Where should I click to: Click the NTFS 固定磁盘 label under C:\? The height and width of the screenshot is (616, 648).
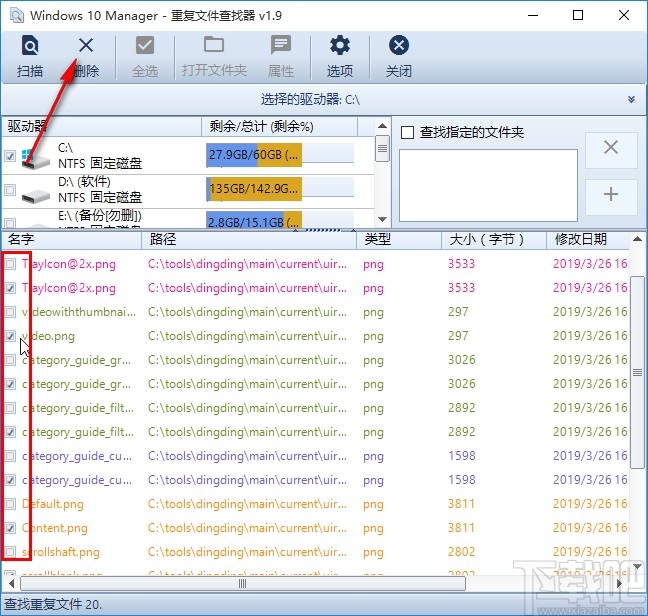[x=100, y=164]
